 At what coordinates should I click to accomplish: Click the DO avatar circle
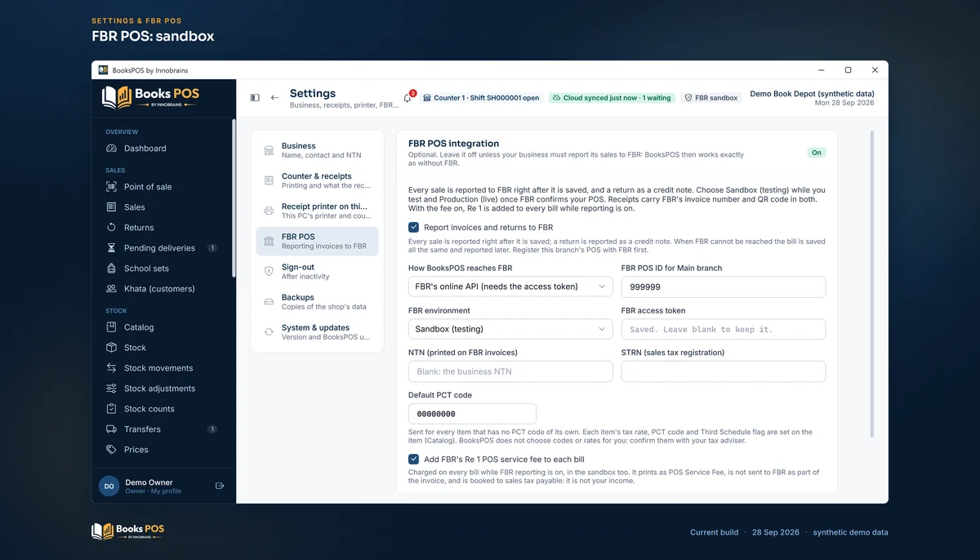pyautogui.click(x=109, y=487)
